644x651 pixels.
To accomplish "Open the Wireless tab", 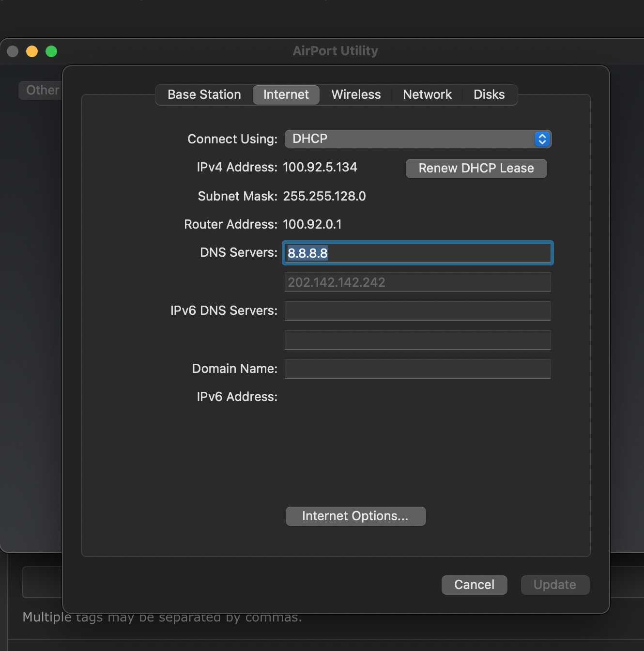I will [x=356, y=94].
